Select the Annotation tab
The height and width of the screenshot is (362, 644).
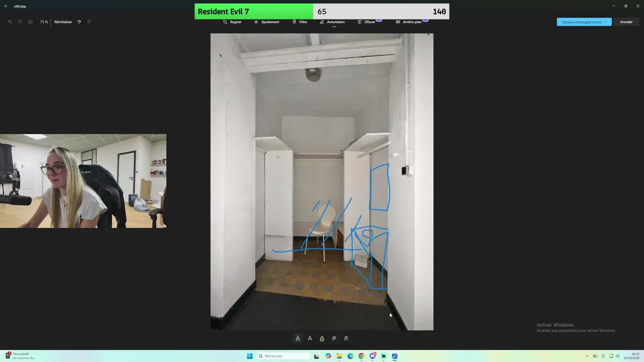pos(332,22)
